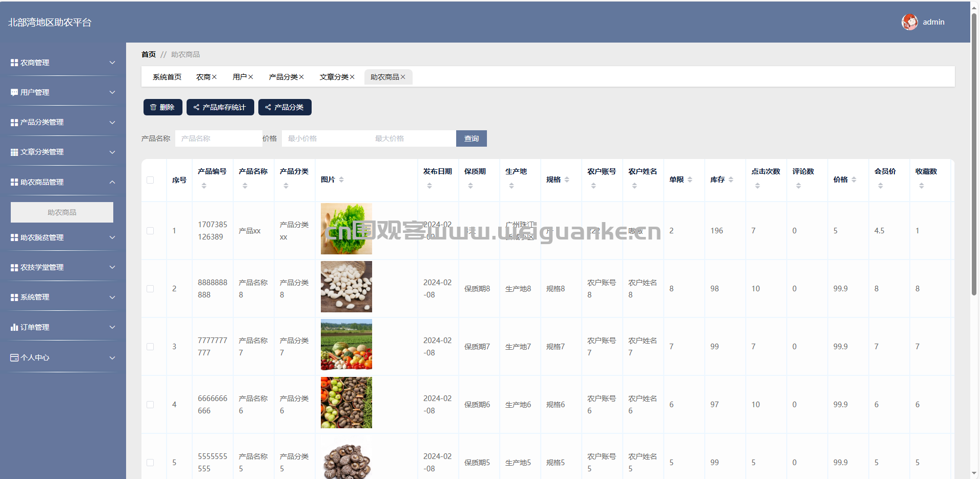Sort by 收藏数 column arrows
Screen dimensions: 980x479
coord(922,186)
